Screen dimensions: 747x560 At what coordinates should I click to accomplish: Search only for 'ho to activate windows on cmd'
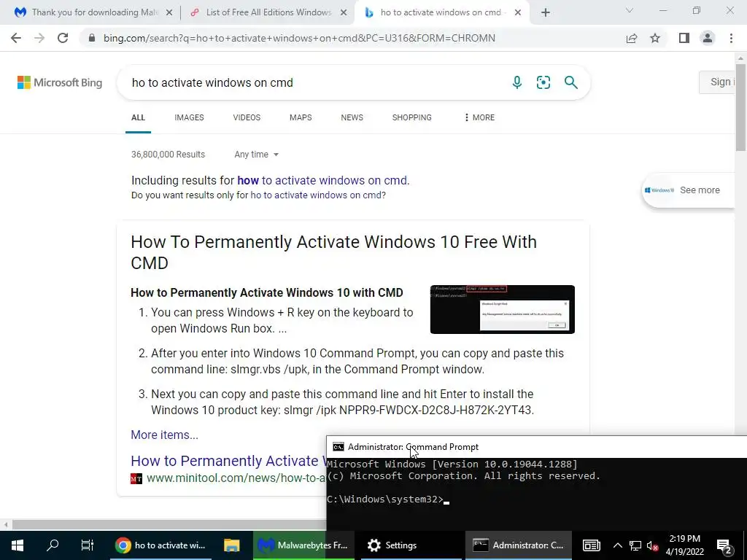coord(316,195)
